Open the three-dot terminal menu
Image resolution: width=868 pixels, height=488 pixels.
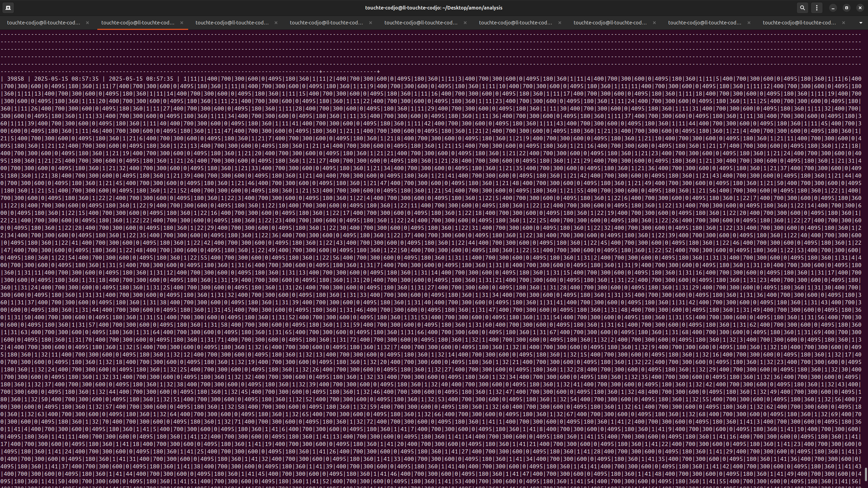pos(816,7)
